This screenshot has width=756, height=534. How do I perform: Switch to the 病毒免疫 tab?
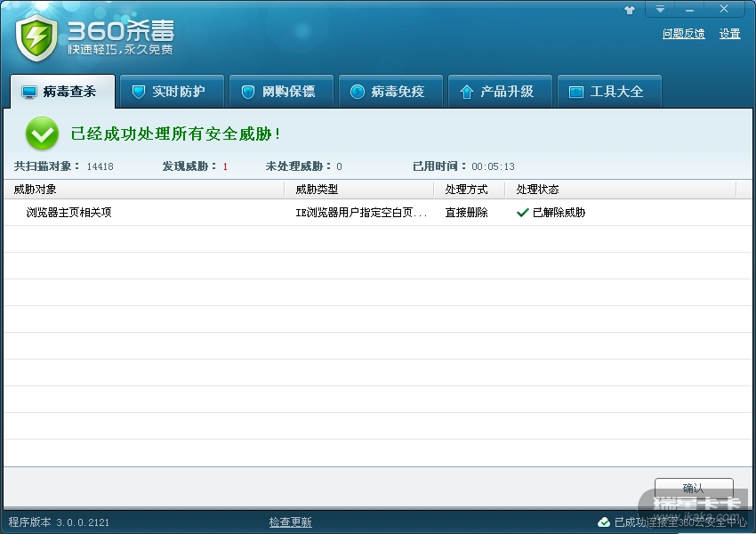pyautogui.click(x=390, y=91)
